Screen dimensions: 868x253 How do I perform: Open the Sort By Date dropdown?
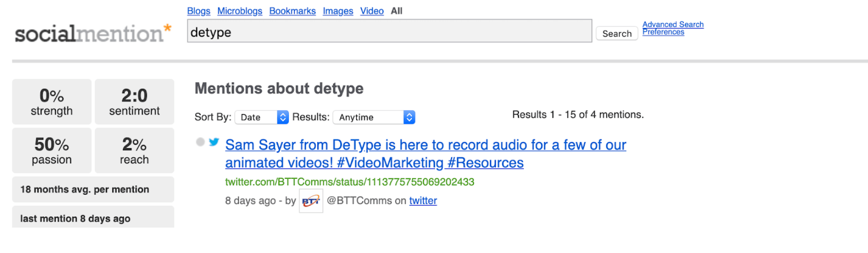[x=262, y=117]
